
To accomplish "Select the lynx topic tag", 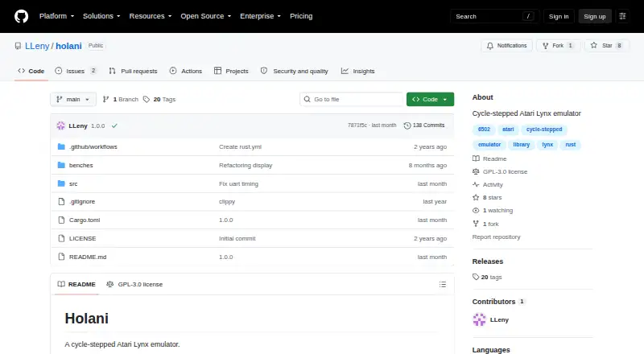I will click(x=547, y=145).
